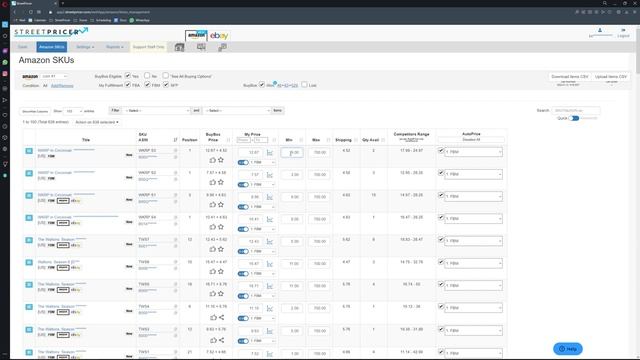Click Download Items CSV button

569,77
